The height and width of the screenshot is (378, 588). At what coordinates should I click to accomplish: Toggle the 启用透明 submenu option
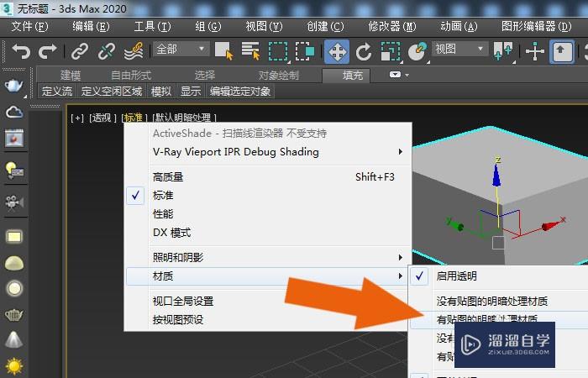(499, 276)
